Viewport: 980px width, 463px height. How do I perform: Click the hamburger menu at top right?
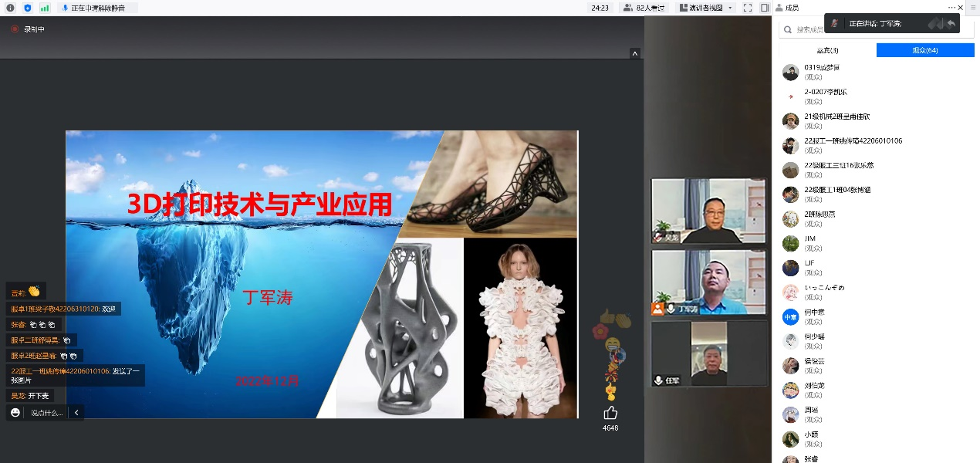pyautogui.click(x=973, y=8)
